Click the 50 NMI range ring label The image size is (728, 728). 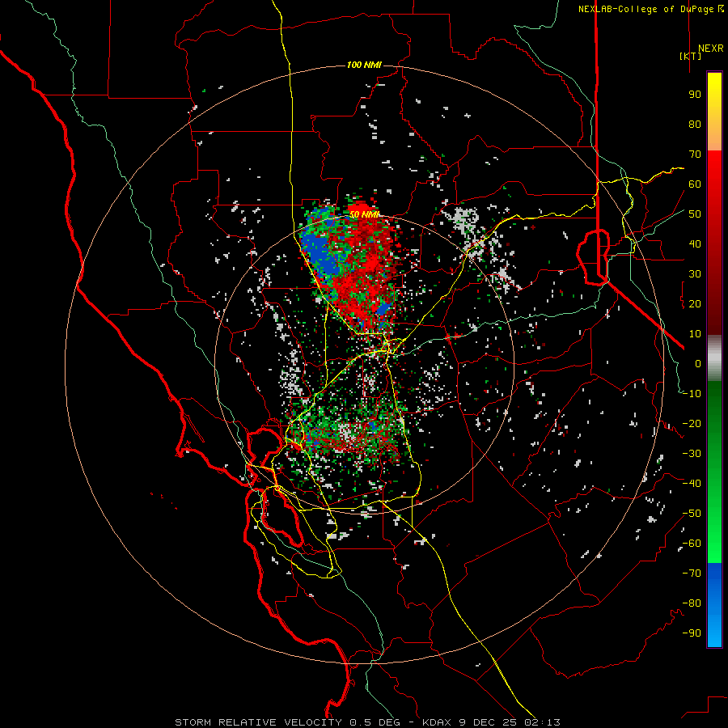tap(364, 214)
